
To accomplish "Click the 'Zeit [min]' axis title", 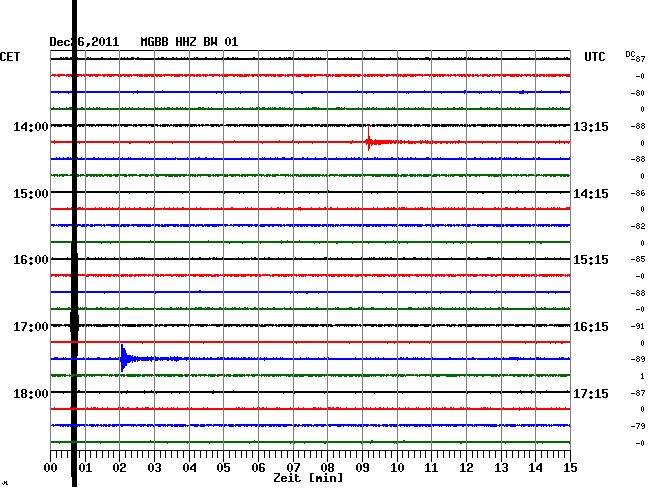I will tap(308, 478).
